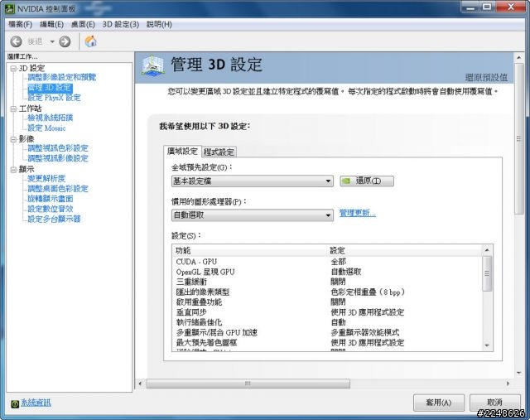The image size is (530, 420).
Task: Open 調整視訊色彩設定 task
Action: point(57,148)
